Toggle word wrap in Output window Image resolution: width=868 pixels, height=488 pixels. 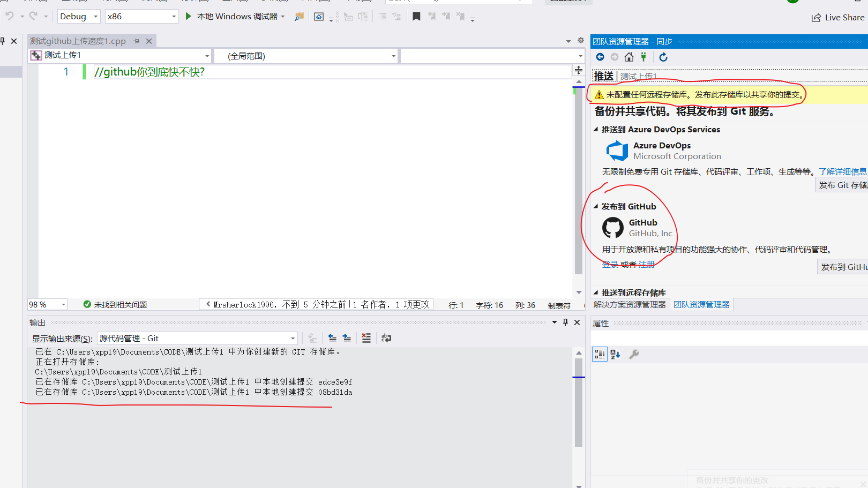(386, 338)
